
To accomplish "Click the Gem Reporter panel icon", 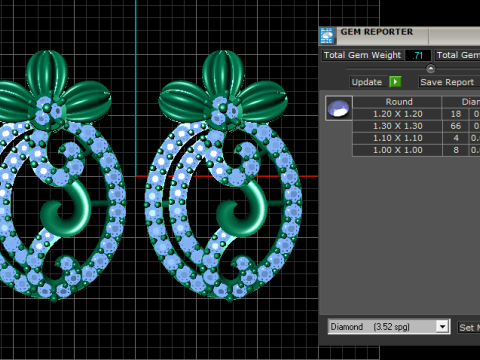I will click(x=327, y=36).
